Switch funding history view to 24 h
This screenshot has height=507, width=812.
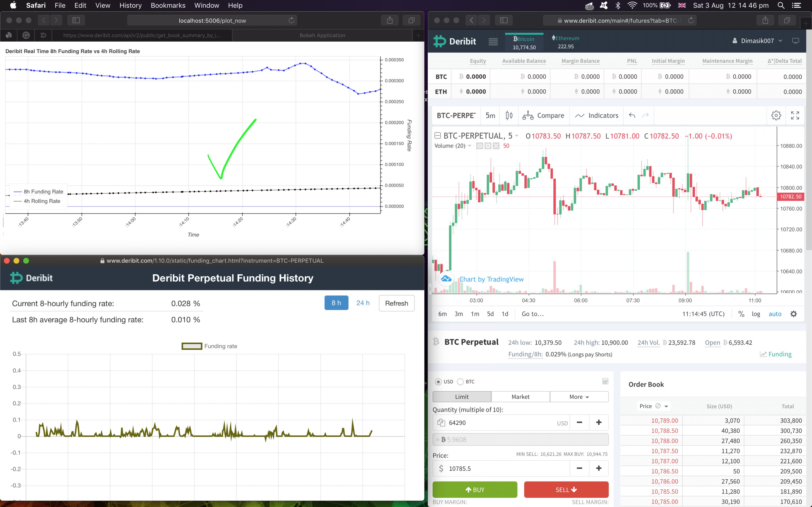coord(363,303)
